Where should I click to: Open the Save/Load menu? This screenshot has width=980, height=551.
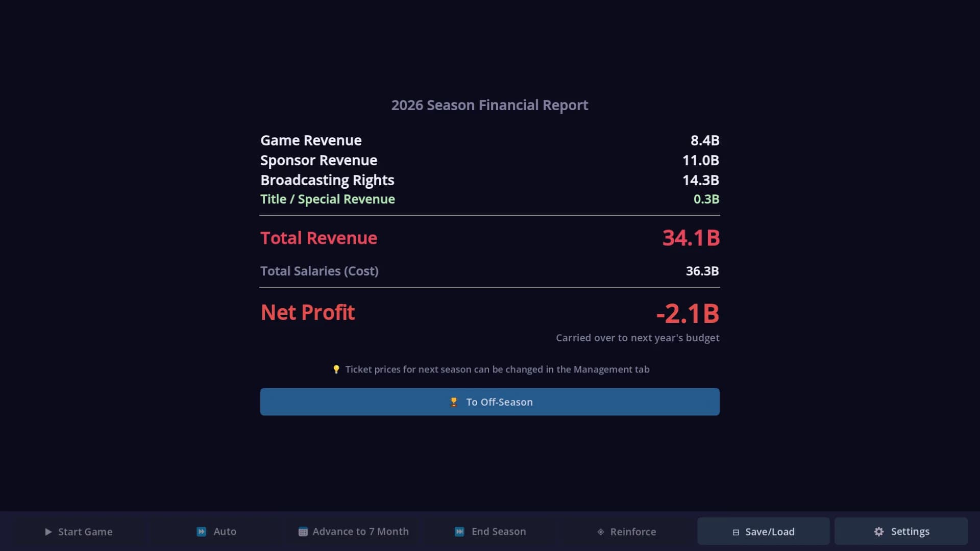[763, 531]
